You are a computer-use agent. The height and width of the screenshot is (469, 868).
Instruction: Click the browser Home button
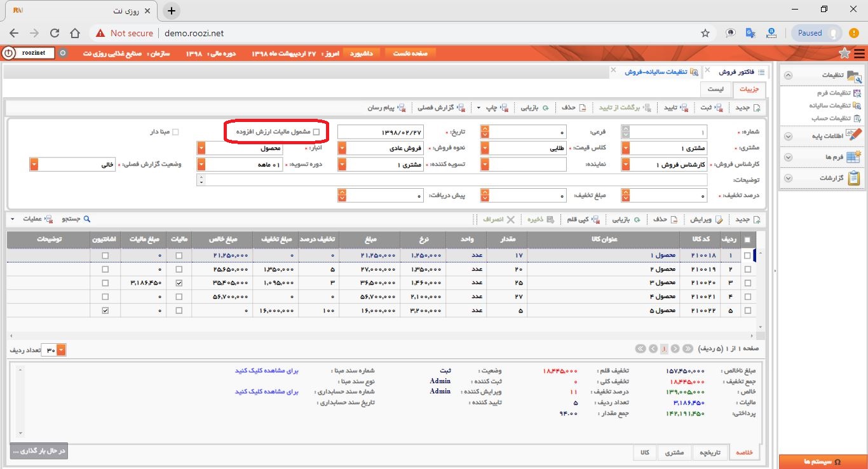pos(75,33)
